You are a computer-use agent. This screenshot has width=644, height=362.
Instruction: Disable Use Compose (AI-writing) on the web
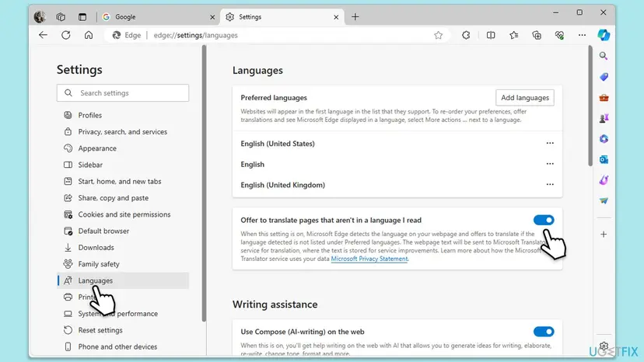pos(544,332)
